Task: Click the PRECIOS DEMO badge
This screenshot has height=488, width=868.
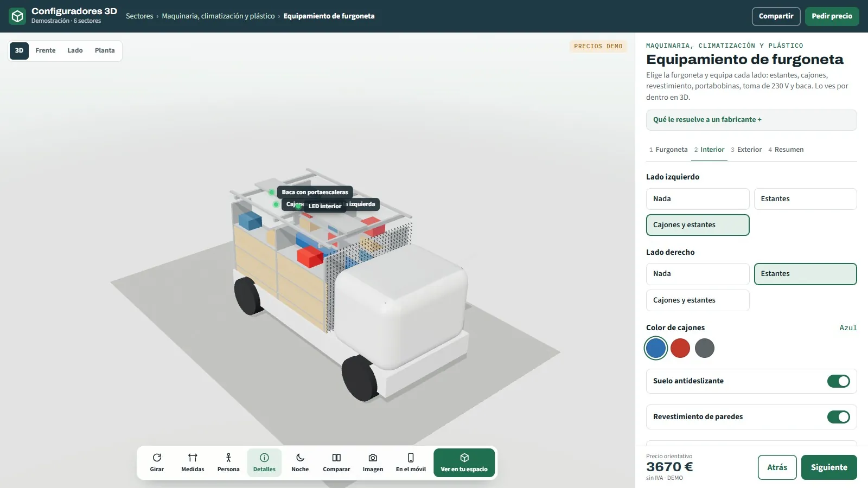Action: (598, 47)
